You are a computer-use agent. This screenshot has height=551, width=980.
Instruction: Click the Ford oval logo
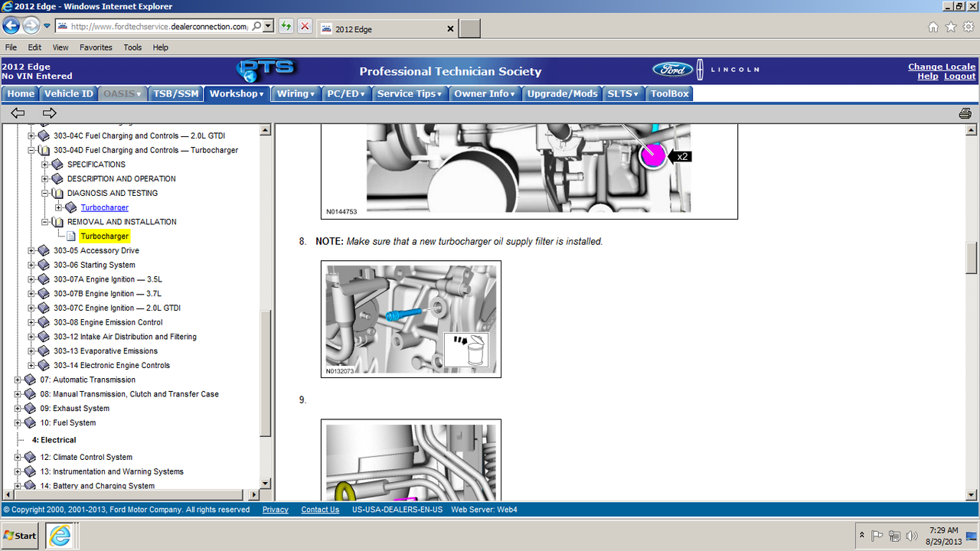pyautogui.click(x=672, y=70)
